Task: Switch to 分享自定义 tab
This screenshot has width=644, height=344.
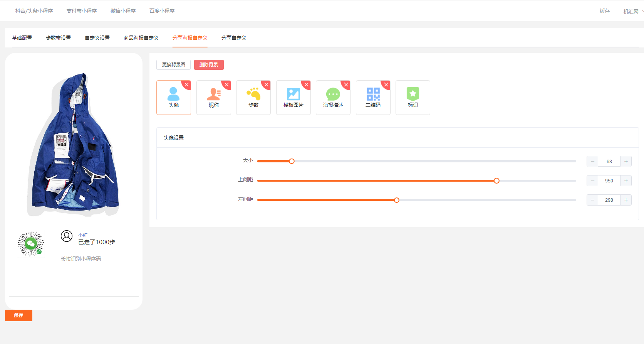Action: pyautogui.click(x=234, y=38)
